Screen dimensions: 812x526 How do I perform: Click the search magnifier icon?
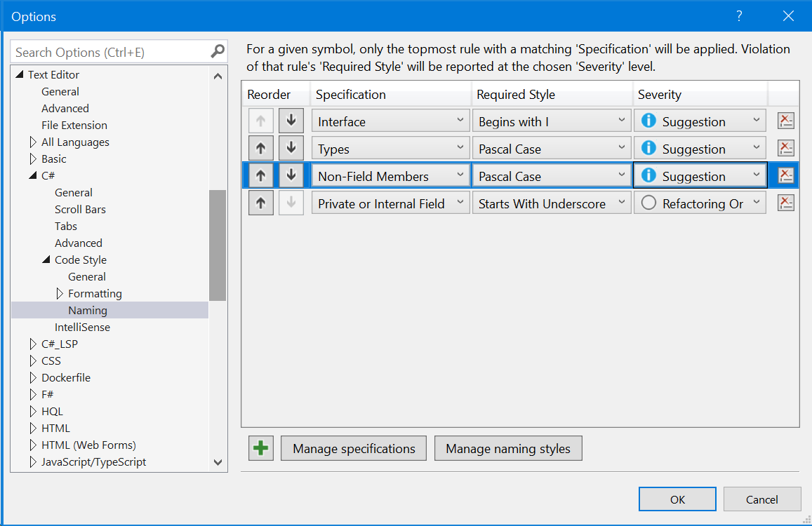pyautogui.click(x=218, y=52)
